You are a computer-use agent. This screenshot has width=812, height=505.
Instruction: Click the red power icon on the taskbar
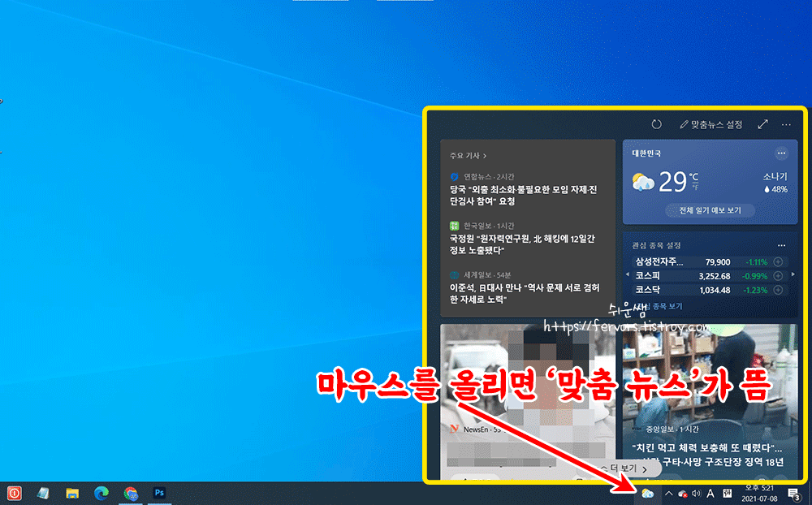[x=14, y=493]
